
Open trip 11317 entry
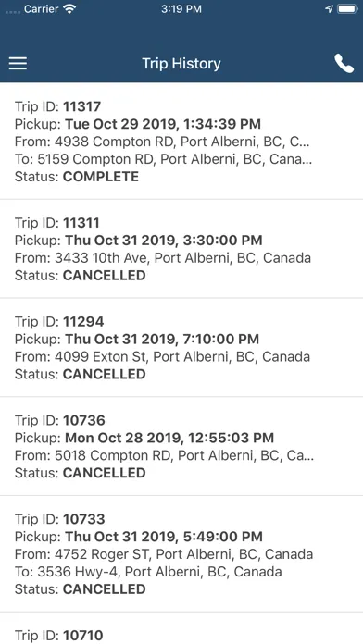point(181,142)
